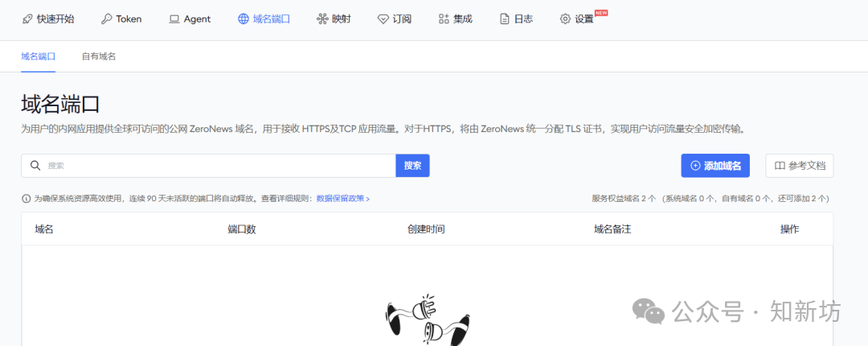Screen dimensions: 868x346
Task: Click the diamond icon beside 订阅
Action: tap(383, 19)
